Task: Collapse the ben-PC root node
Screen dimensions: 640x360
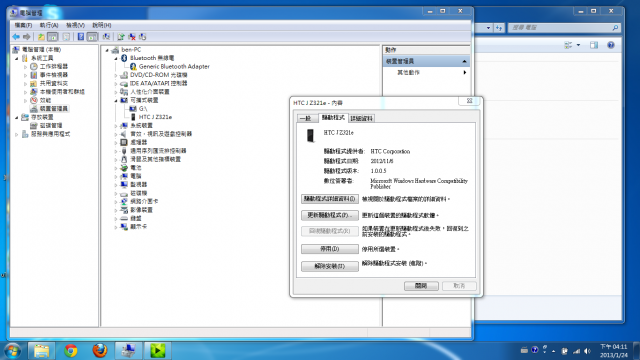Action: pyautogui.click(x=107, y=50)
